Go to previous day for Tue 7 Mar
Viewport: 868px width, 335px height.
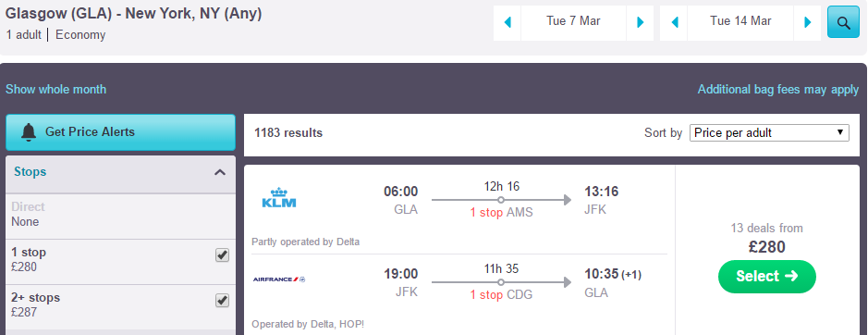click(x=507, y=23)
